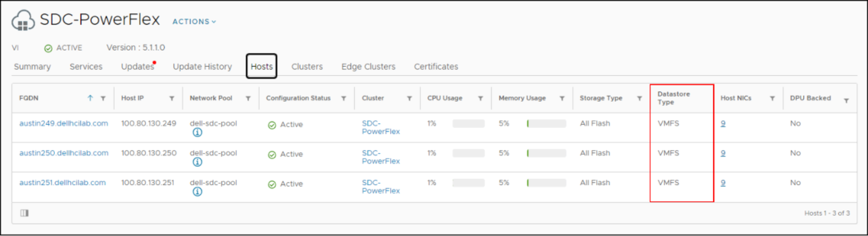Click Active status icon in austin249 row
The image size is (868, 236).
[x=272, y=125]
